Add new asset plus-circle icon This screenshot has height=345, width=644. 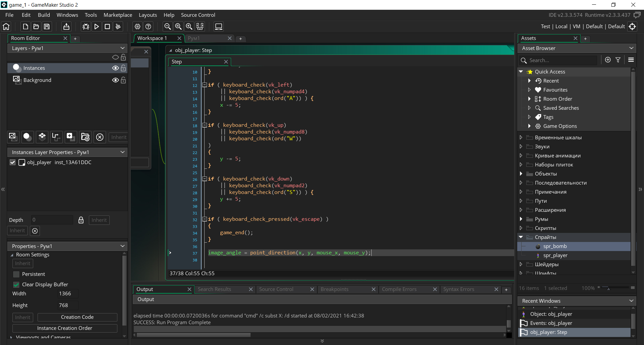click(608, 60)
